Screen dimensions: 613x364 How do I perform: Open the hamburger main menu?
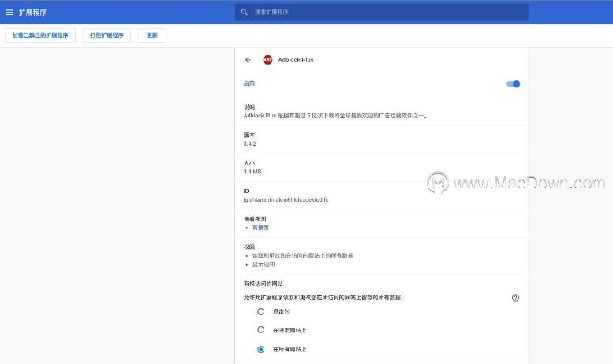(x=9, y=13)
